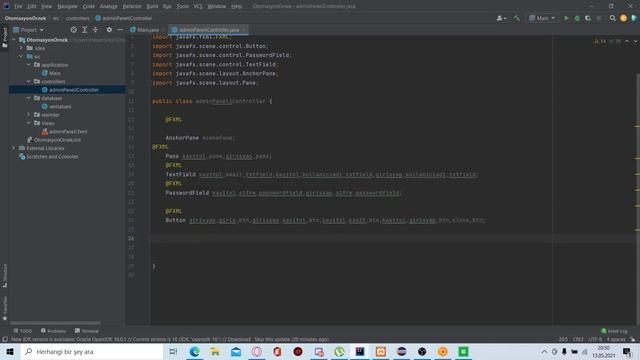Image resolution: width=640 pixels, height=360 pixels.
Task: Open Project panel settings gear
Action: pyautogui.click(x=109, y=30)
